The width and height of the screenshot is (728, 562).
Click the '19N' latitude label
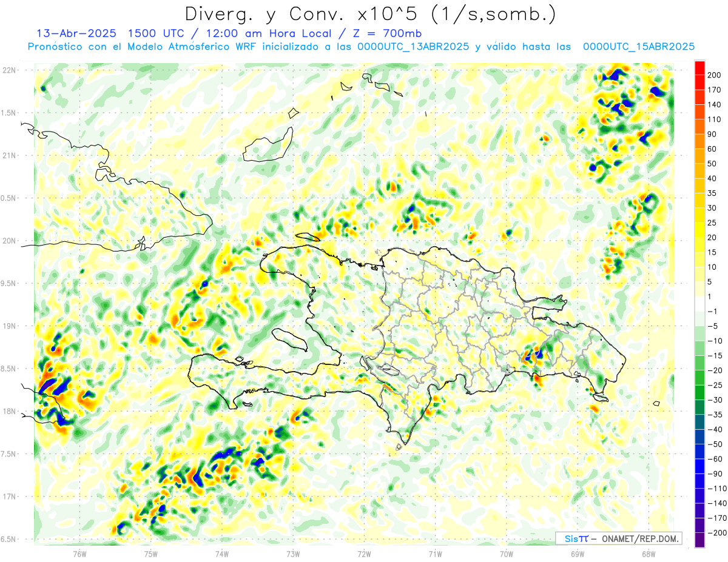[x=8, y=326]
